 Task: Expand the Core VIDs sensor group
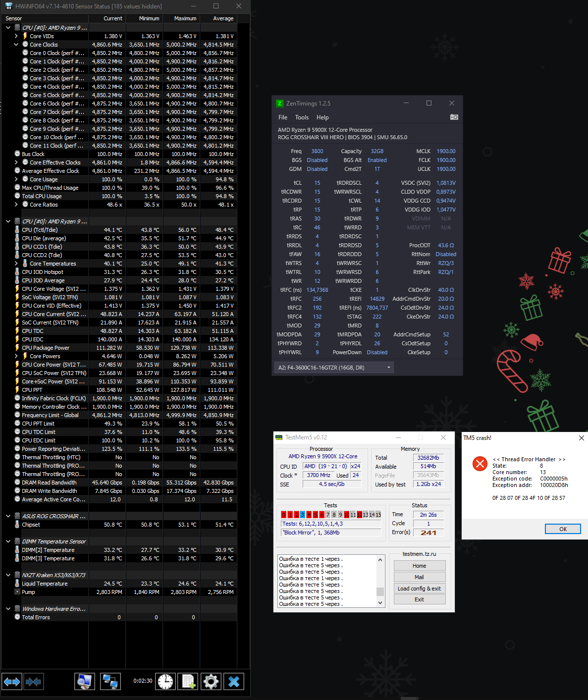(x=16, y=36)
